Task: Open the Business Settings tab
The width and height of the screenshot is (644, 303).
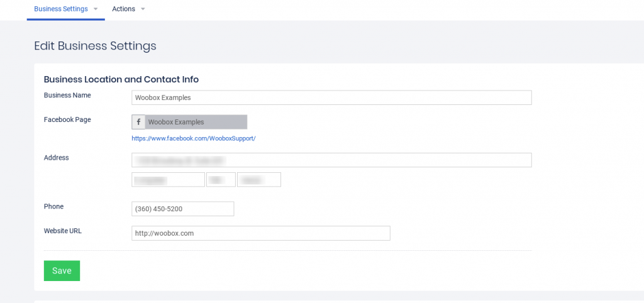Action: [x=61, y=9]
